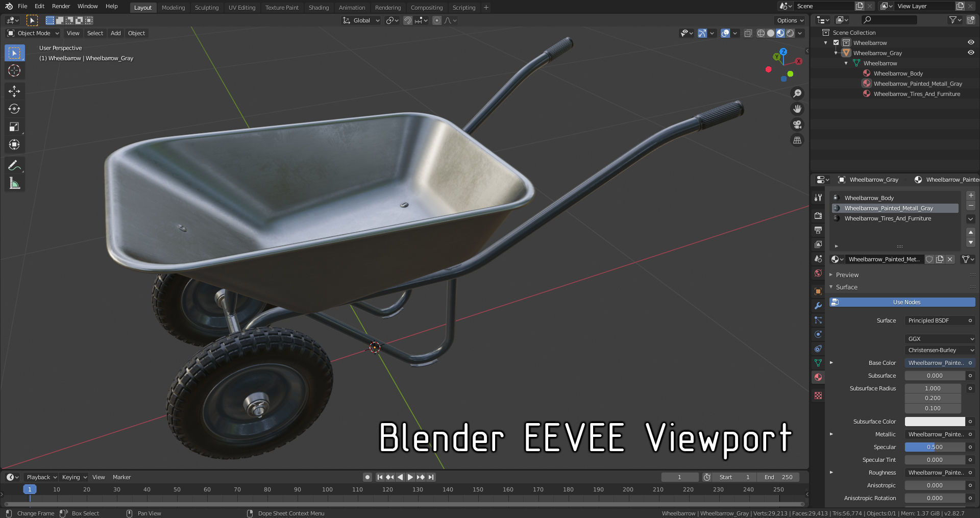Screen dimensions: 980x518
Task: Toggle the camera view icon
Action: point(797,125)
